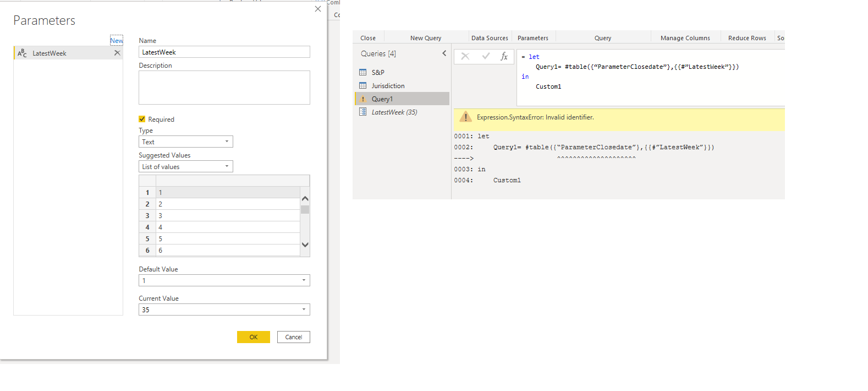Image resolution: width=868 pixels, height=391 pixels.
Task: Open the Reduce Rows ribbon group
Action: coord(747,38)
